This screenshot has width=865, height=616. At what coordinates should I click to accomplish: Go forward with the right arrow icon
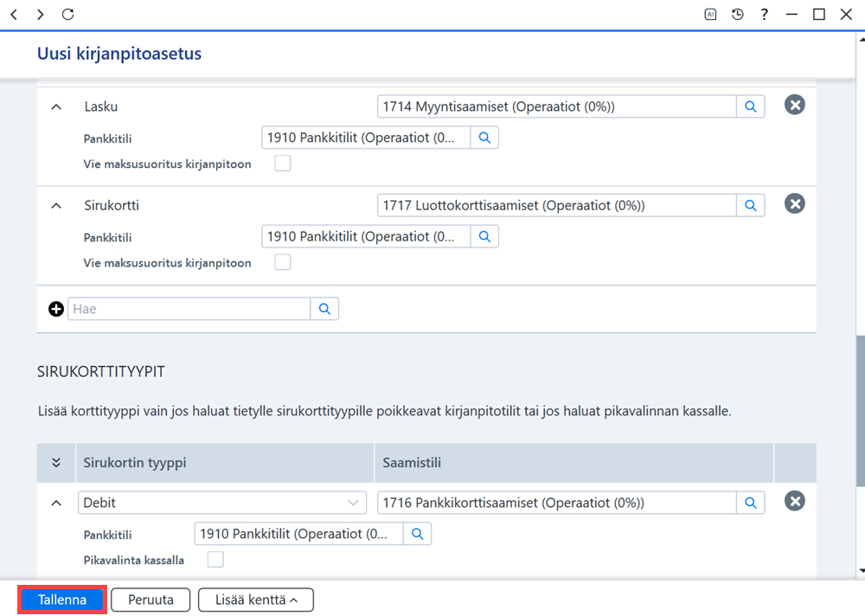pos(40,15)
